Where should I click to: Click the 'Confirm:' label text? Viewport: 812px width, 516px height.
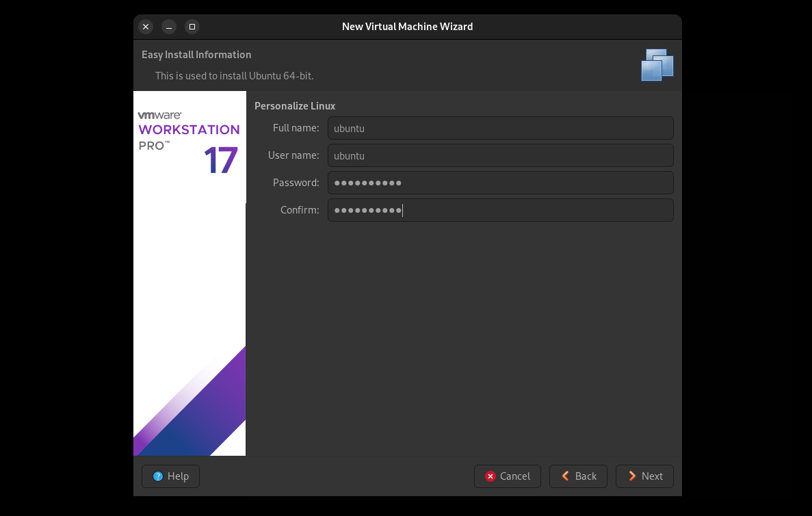pyautogui.click(x=300, y=210)
